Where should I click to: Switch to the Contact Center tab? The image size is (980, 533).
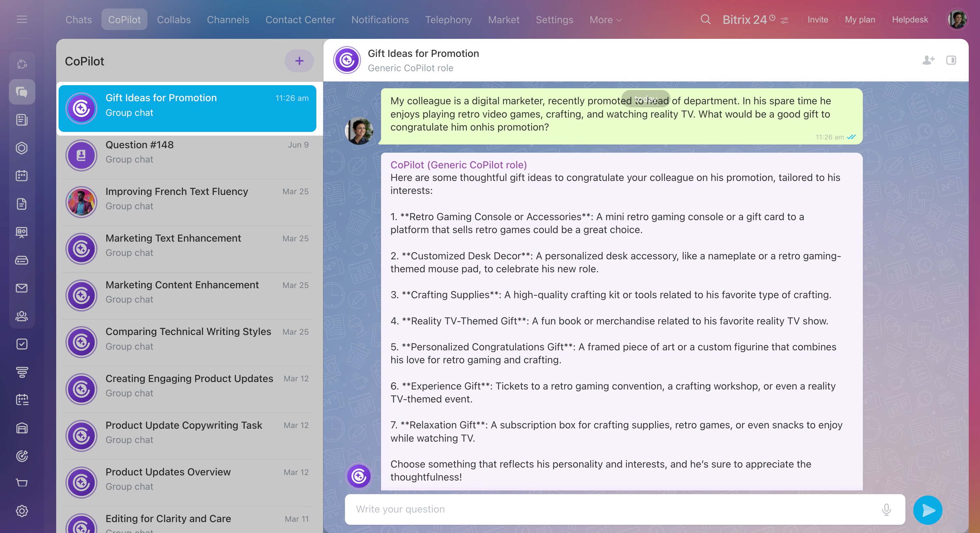300,20
